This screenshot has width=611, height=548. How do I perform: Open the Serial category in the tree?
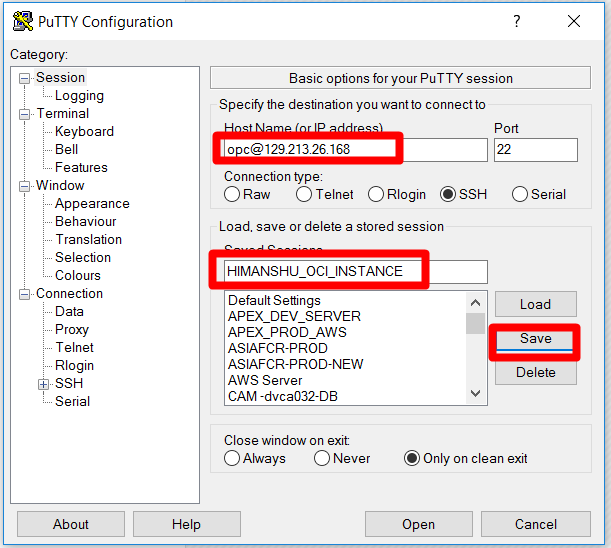(72, 401)
